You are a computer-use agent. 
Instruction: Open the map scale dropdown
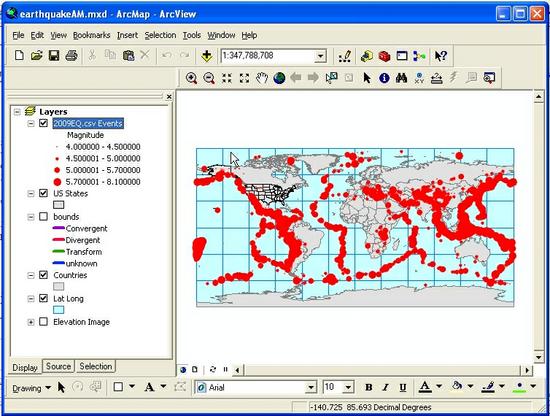(x=320, y=56)
